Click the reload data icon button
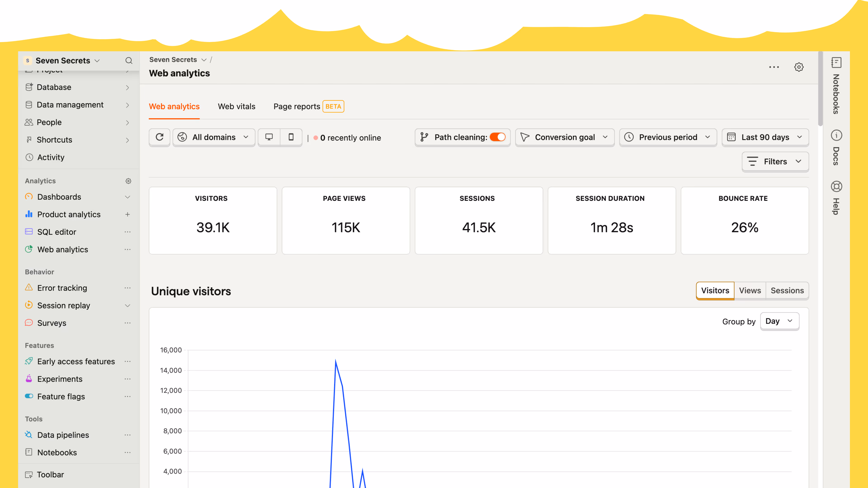Screen dimensions: 868x488 point(159,137)
